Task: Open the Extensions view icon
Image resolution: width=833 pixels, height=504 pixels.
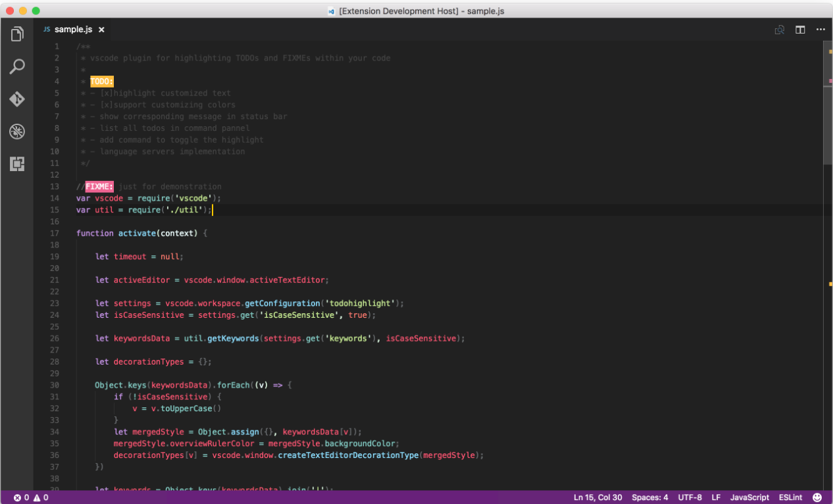Action: (17, 164)
